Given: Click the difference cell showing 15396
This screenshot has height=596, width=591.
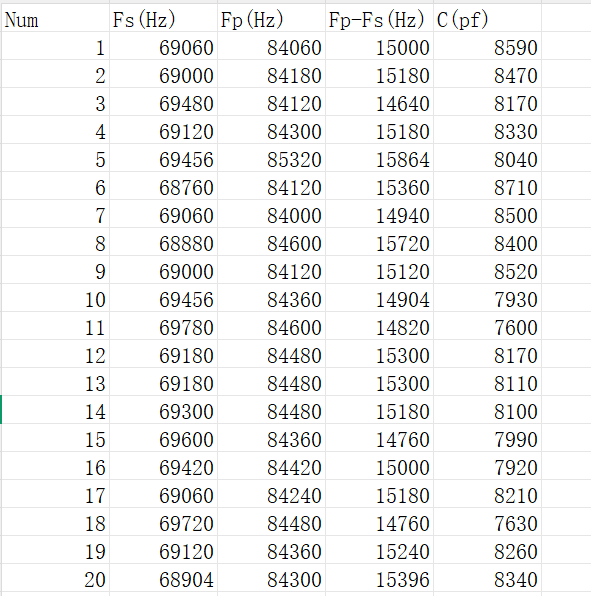Looking at the screenshot, I should [379, 578].
